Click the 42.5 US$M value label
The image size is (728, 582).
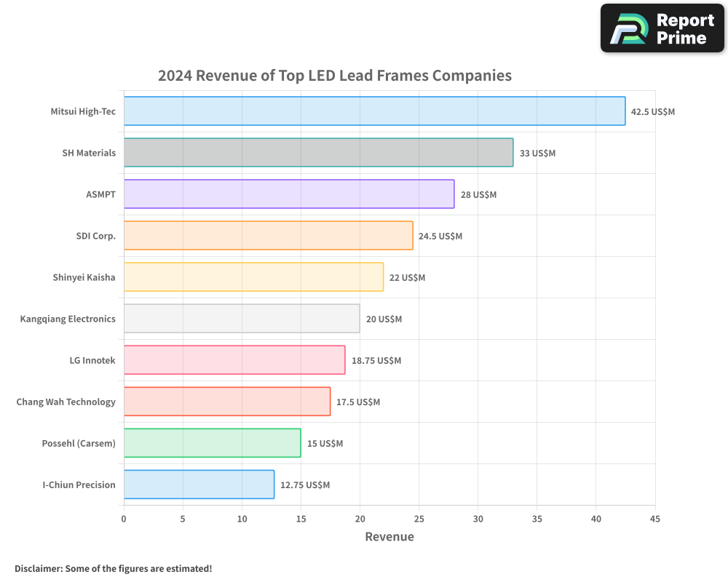click(x=654, y=111)
